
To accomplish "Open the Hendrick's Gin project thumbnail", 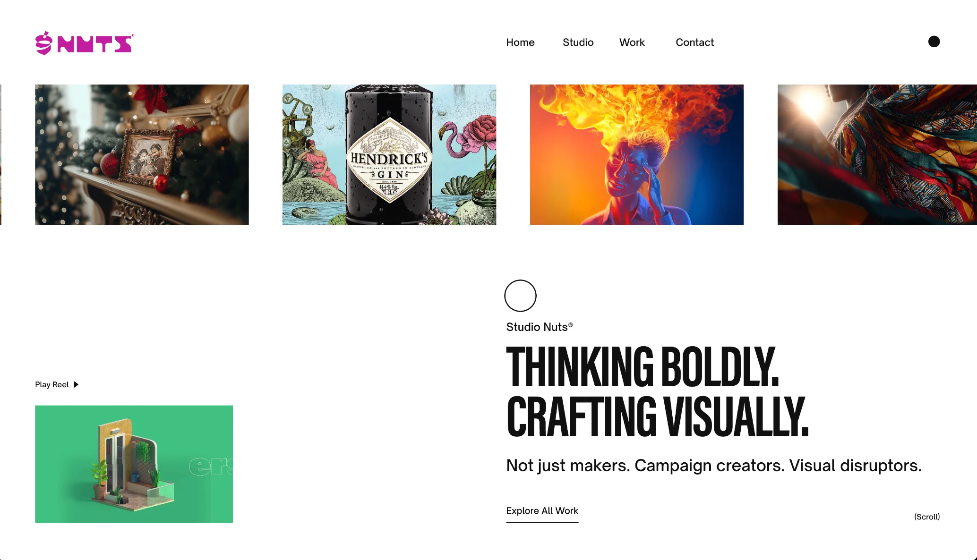I will (389, 154).
